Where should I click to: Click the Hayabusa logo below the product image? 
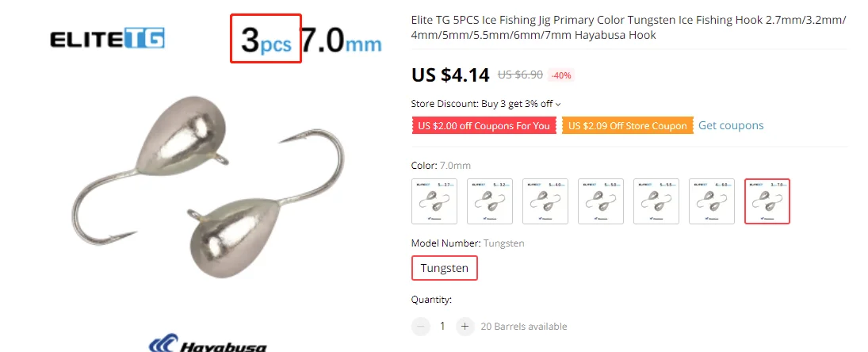[x=208, y=343]
